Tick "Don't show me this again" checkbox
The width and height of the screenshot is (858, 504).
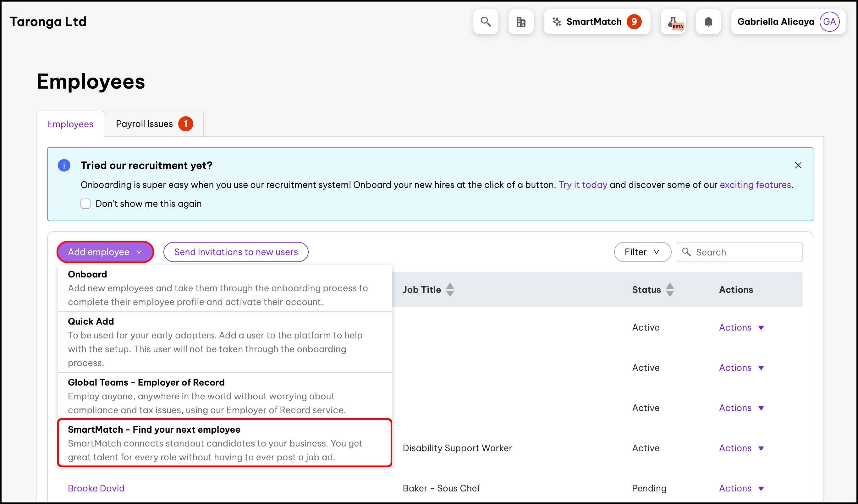85,204
